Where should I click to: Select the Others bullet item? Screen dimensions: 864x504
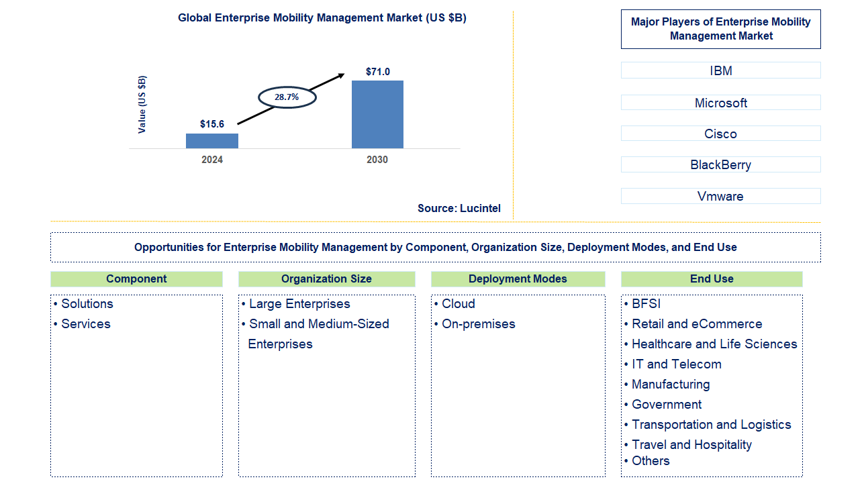coord(647,461)
